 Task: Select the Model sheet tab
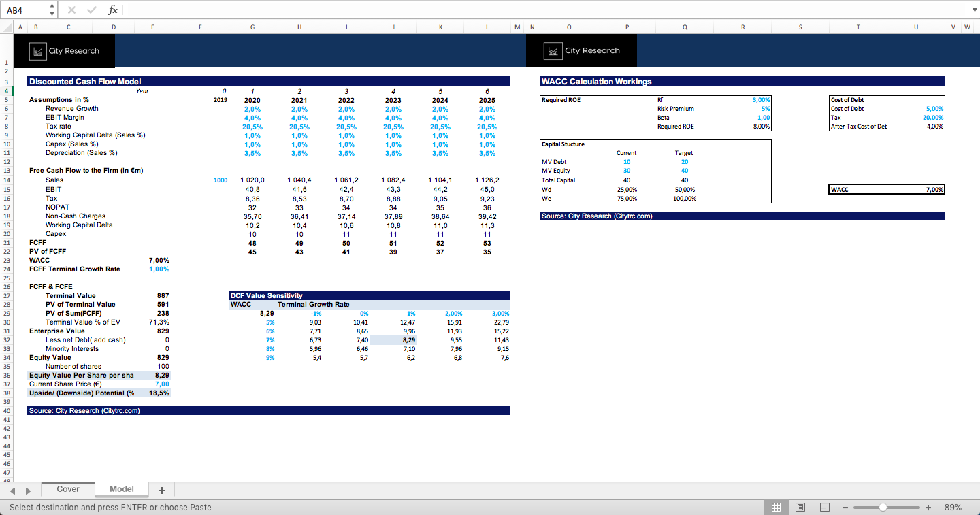pyautogui.click(x=122, y=489)
